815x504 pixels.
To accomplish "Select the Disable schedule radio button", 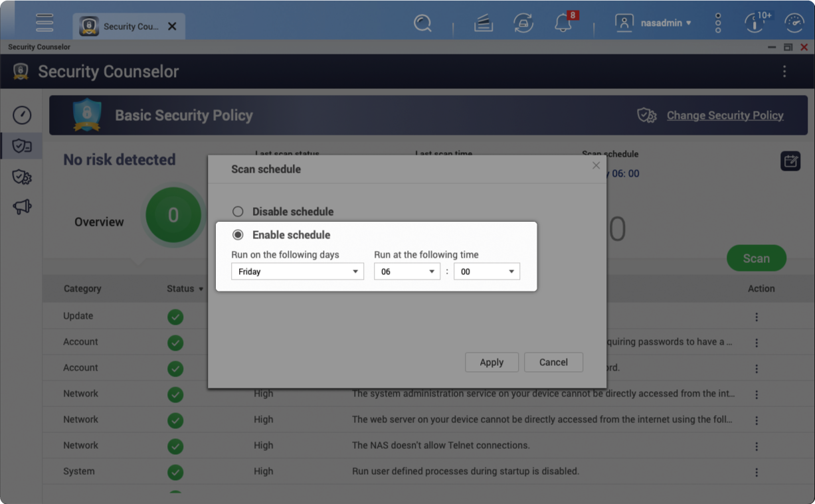I will pyautogui.click(x=238, y=212).
